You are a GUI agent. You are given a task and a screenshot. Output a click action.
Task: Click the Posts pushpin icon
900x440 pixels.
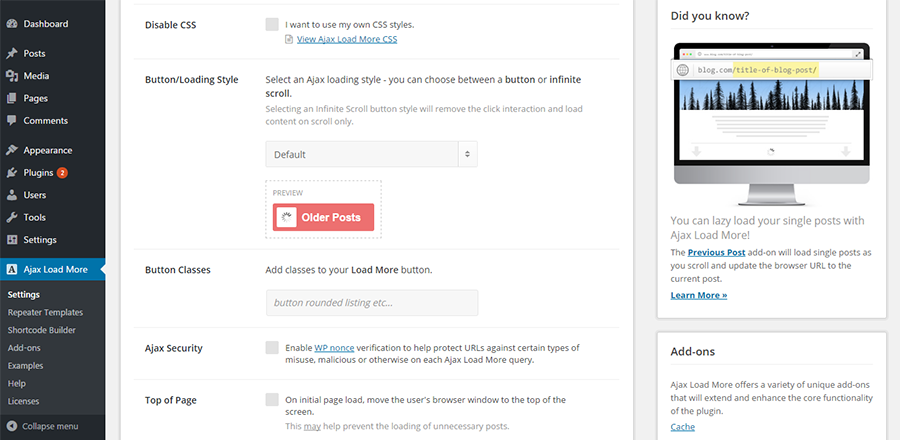pos(11,53)
